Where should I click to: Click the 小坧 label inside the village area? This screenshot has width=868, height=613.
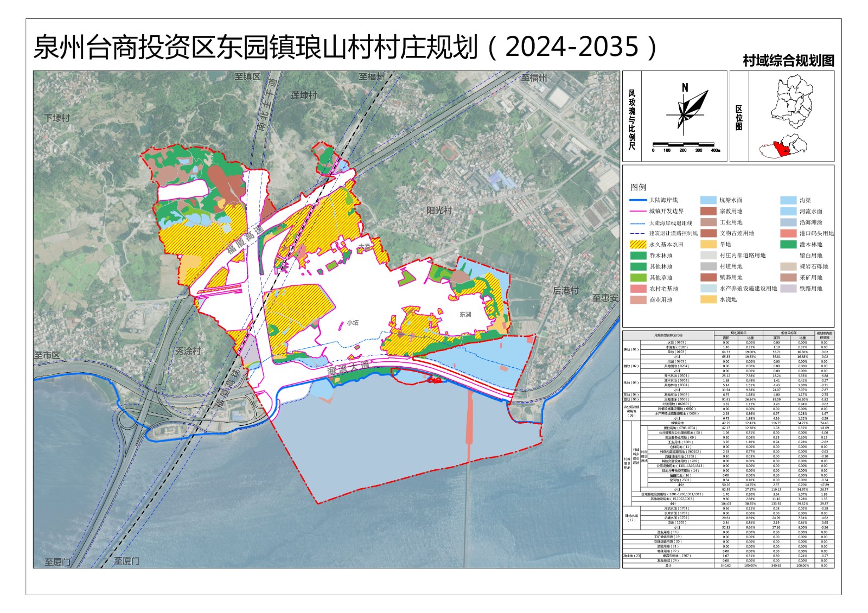pyautogui.click(x=353, y=323)
